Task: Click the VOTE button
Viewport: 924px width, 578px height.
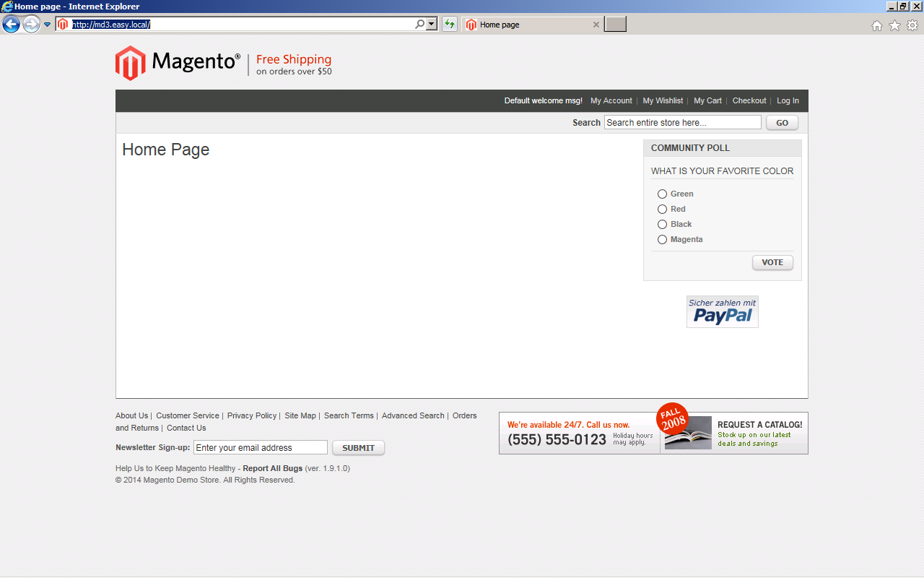Action: 772,262
